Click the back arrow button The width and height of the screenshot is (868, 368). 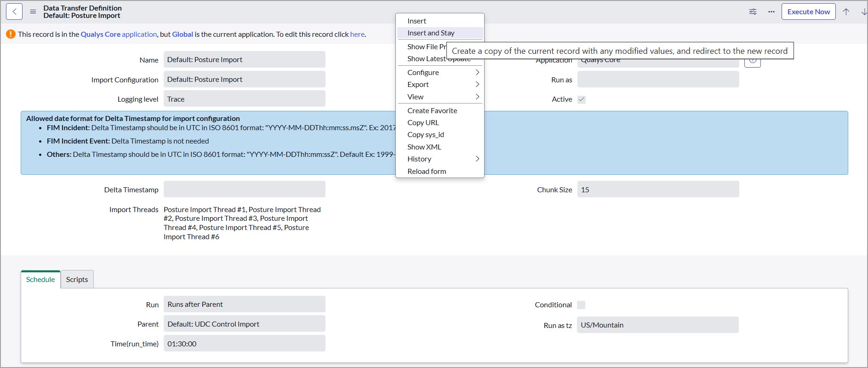point(14,11)
